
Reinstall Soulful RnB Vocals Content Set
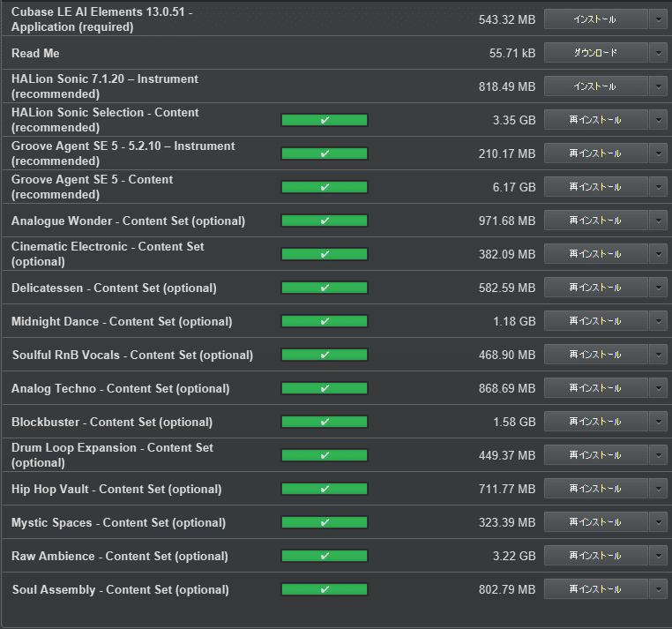595,355
